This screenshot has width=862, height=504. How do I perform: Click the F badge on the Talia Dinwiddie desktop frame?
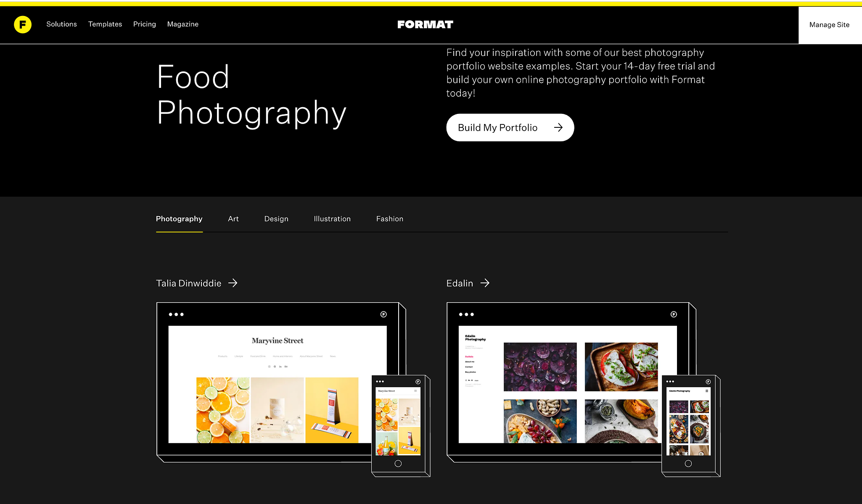(x=383, y=314)
